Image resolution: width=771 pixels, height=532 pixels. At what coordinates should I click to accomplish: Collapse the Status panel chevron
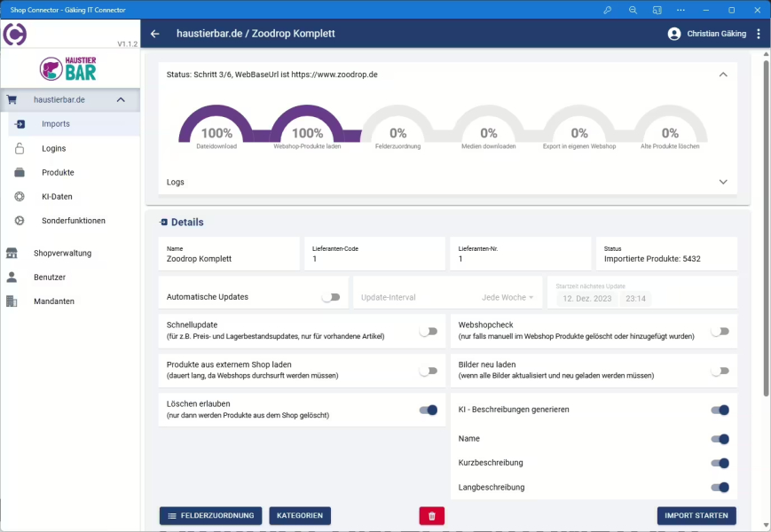coord(722,74)
